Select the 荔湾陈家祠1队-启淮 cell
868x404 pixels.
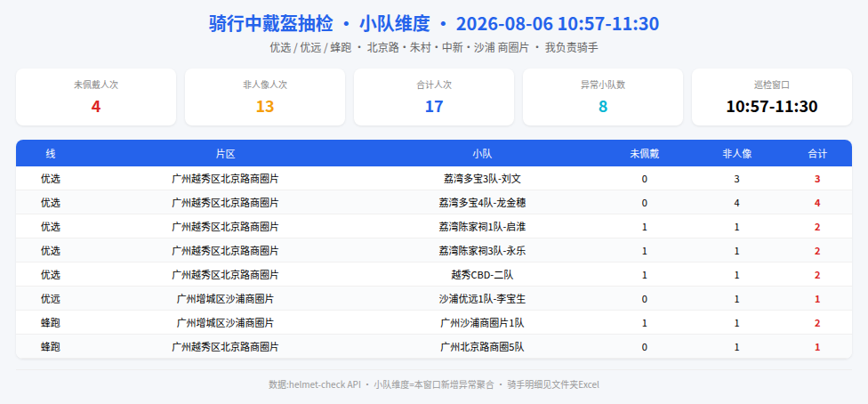[482, 227]
